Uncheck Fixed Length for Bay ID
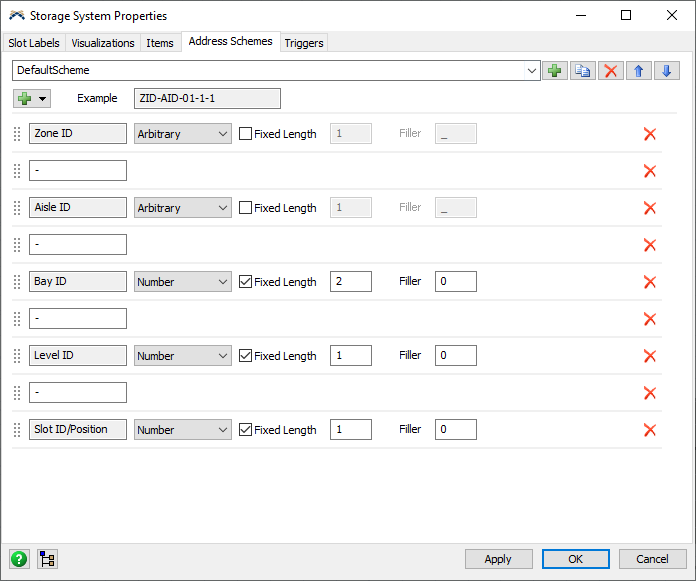This screenshot has height=581, width=696. [245, 282]
